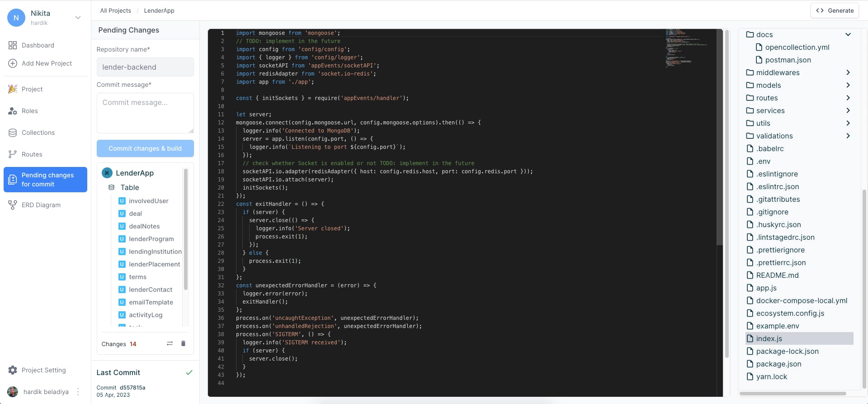Click the Last Commit green checkmark
This screenshot has width=868, height=404.
pos(189,372)
